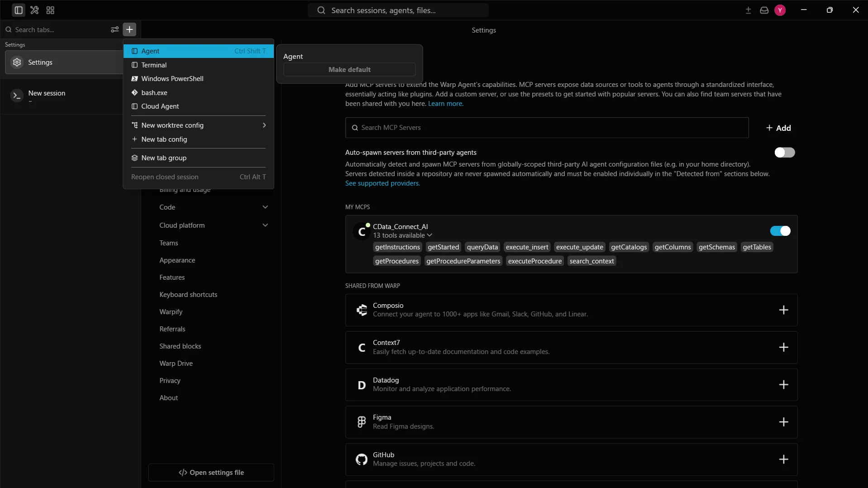This screenshot has width=868, height=488.
Task: Click the new tab plus button
Action: coord(129,29)
